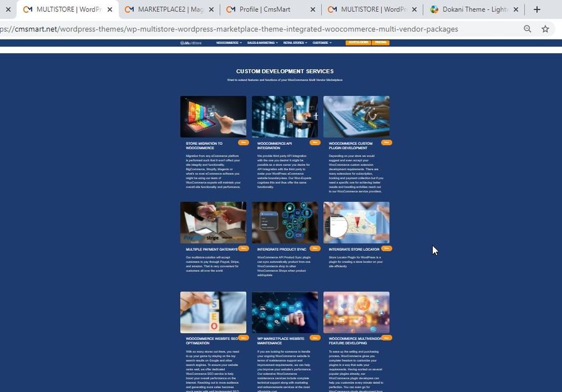Click the MultiStore logo in the site header
The image size is (562, 392).
(x=191, y=43)
